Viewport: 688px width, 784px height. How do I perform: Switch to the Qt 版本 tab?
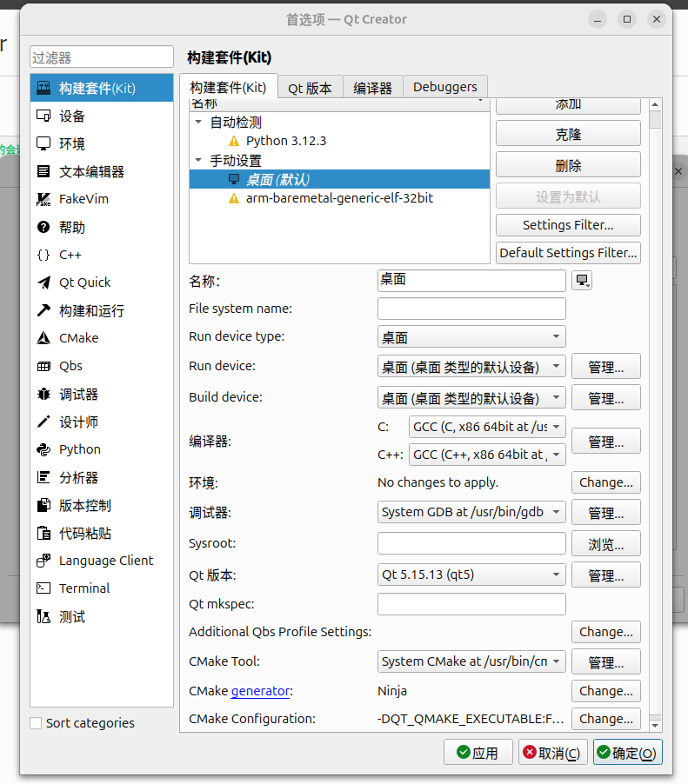tap(310, 88)
